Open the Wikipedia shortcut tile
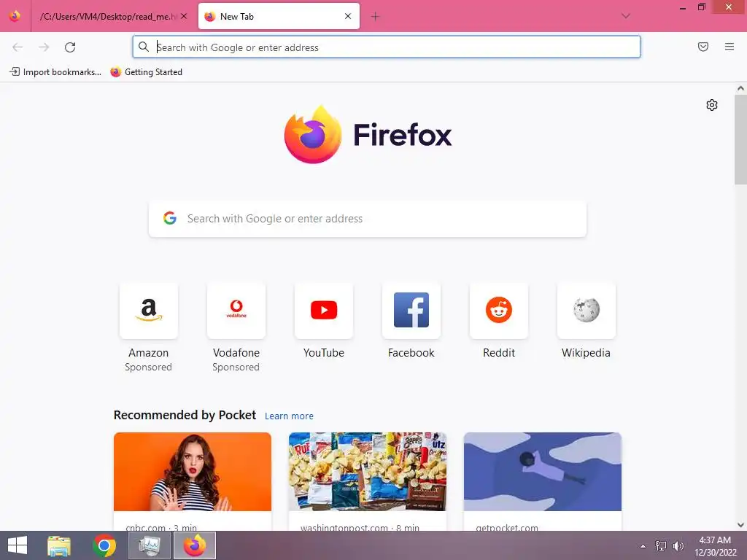The image size is (747, 560). point(587,311)
